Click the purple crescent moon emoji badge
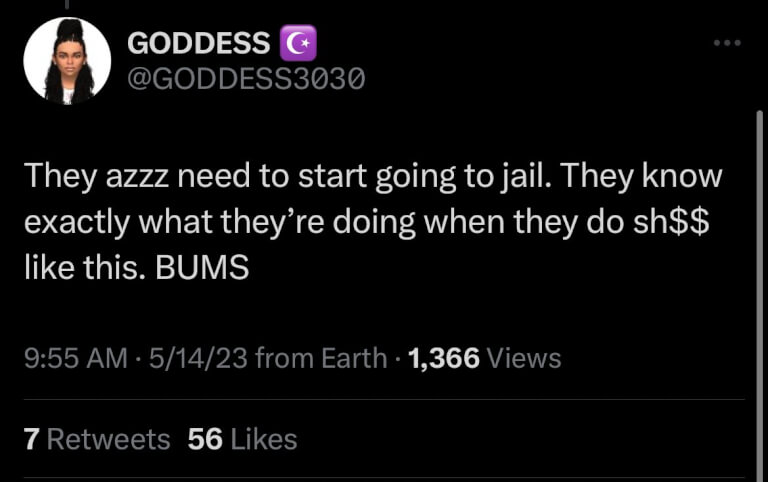This screenshot has width=768, height=482. pyautogui.click(x=298, y=43)
